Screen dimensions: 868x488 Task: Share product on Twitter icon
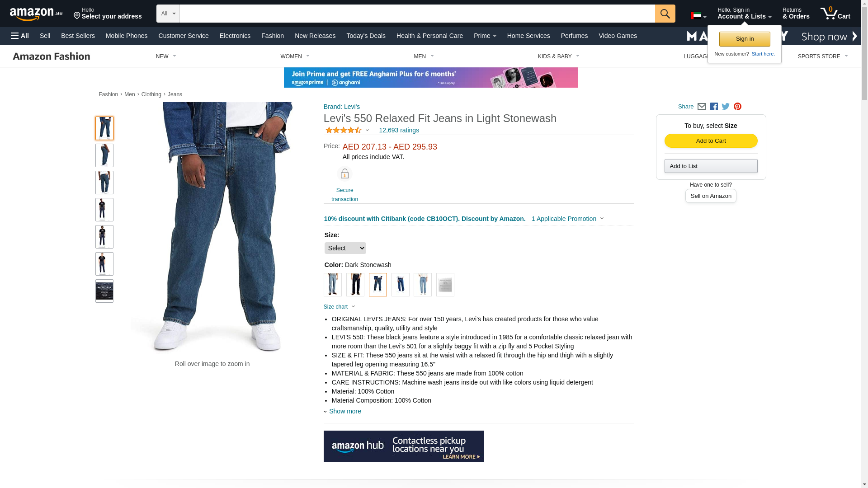coord(726,107)
